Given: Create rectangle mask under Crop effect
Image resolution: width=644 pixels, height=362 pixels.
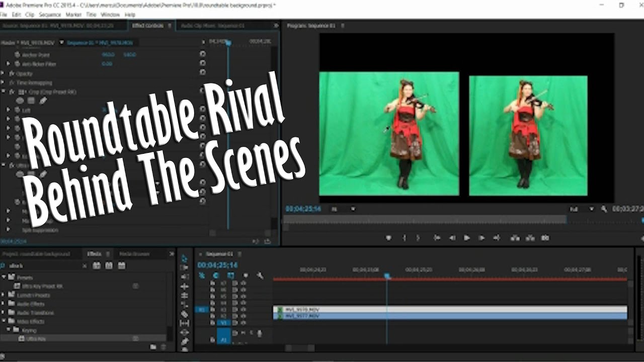Looking at the screenshot, I should coord(31,101).
